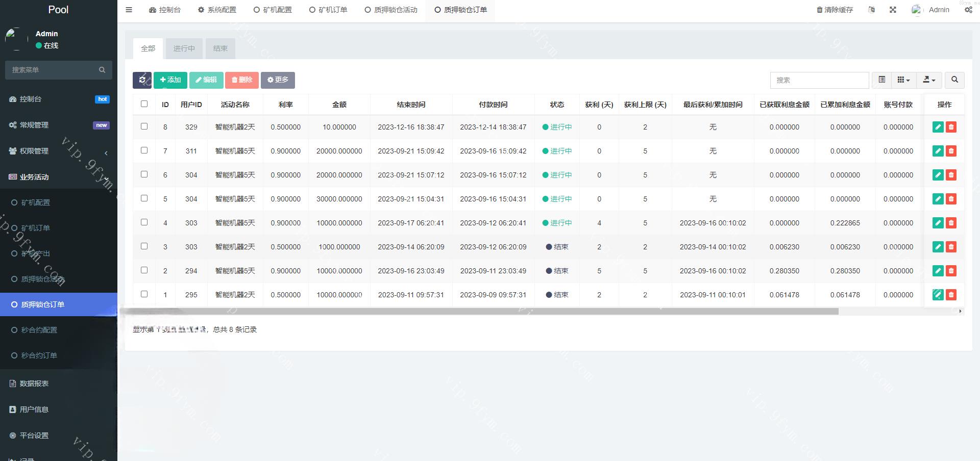Open the column visibility grid dropdown
Image resolution: width=980 pixels, height=461 pixels.
click(x=903, y=80)
